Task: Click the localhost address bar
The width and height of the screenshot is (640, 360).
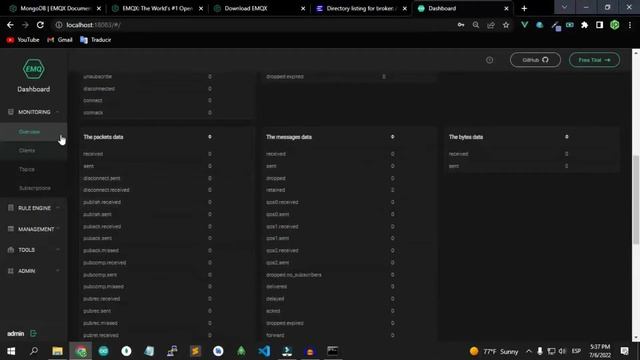Action: 253,25
